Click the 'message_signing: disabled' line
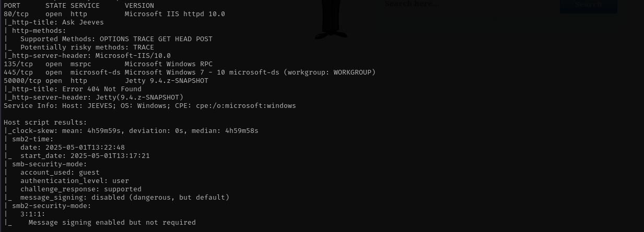Viewport: 644px width, 232px height. [116, 198]
